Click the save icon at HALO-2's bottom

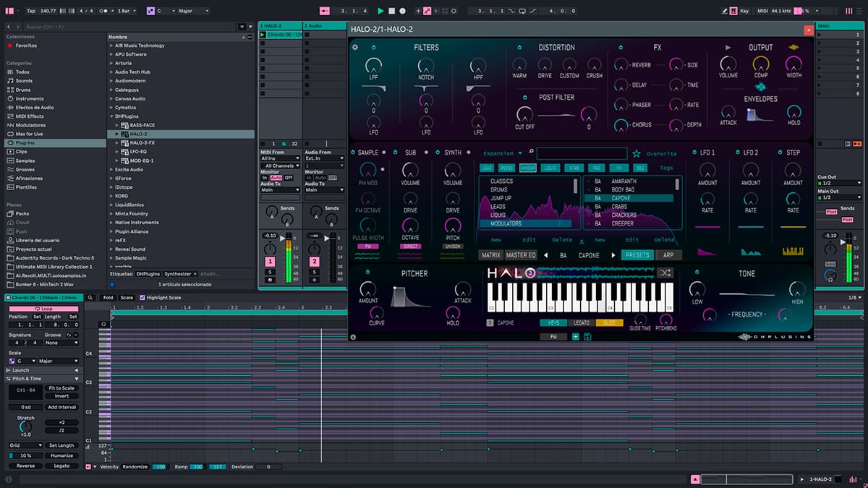[587, 337]
